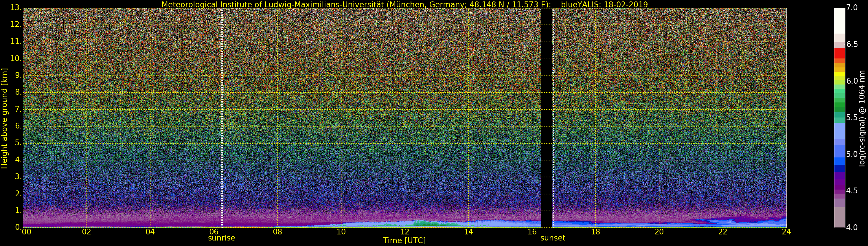Click the height tick label '8.'

point(18,92)
